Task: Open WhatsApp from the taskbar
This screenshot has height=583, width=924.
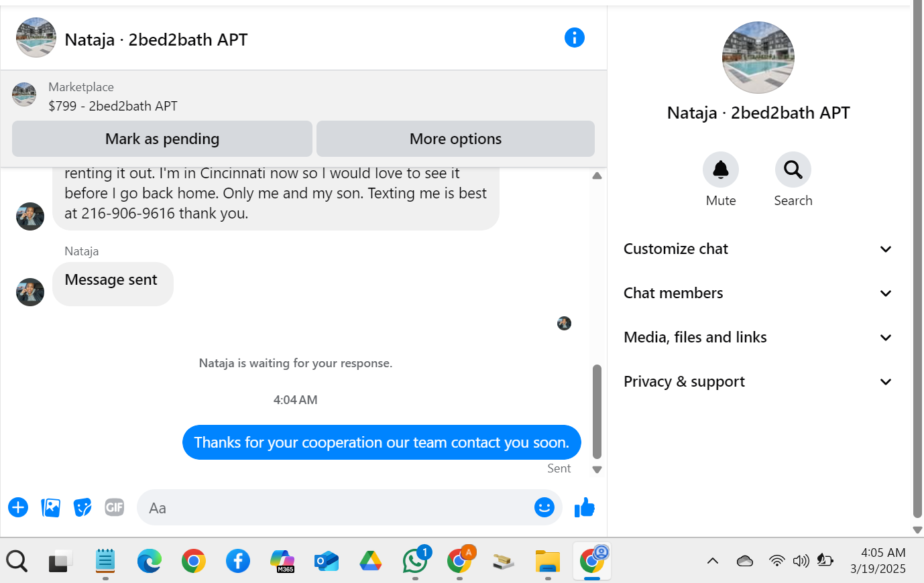Action: (416, 560)
